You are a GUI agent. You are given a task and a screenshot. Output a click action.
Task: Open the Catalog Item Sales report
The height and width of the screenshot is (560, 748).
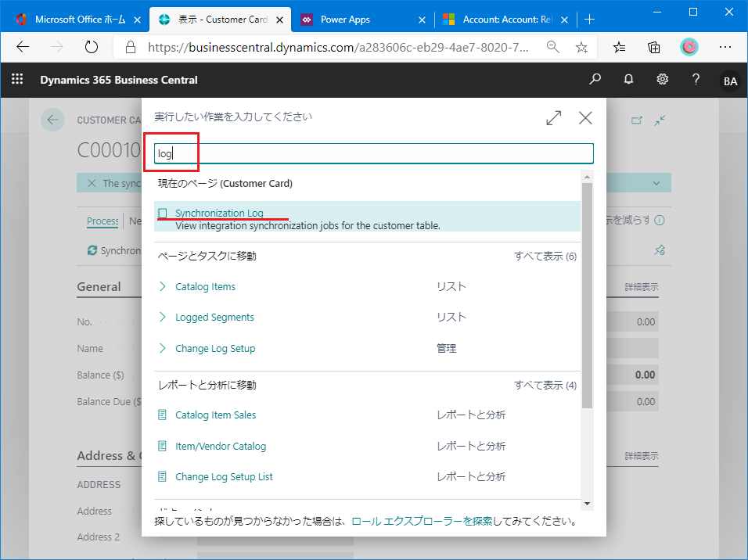(x=216, y=415)
